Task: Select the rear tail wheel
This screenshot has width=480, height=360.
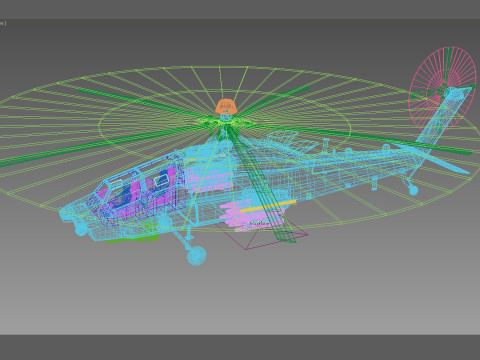Action: tap(413, 190)
